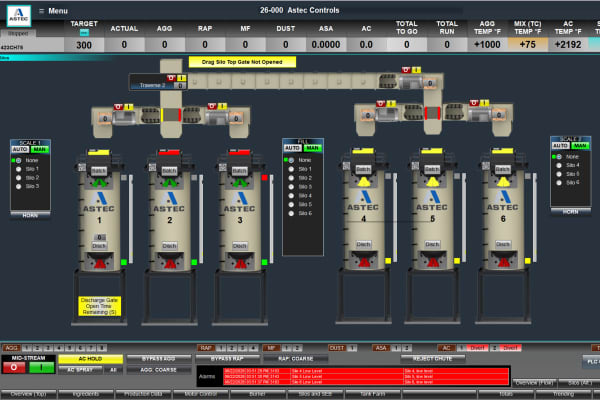This screenshot has height=400, width=600.
Task: Sound the HORN under Scale 1 panel
Action: pos(30,216)
